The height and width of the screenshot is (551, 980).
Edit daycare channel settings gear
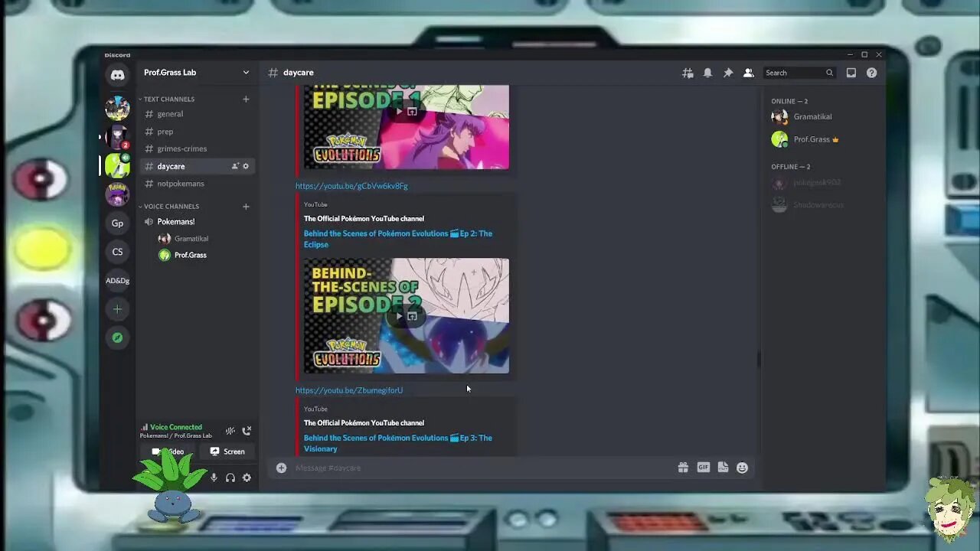coord(246,166)
